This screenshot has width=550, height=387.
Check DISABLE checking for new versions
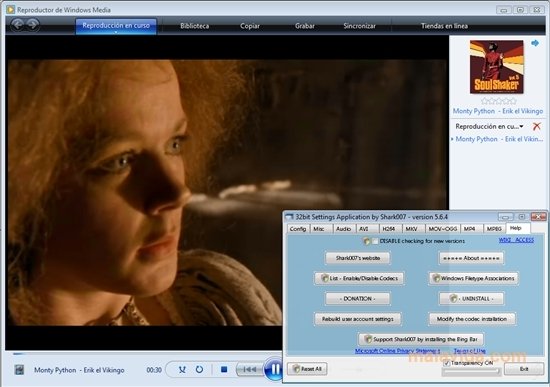pos(375,241)
